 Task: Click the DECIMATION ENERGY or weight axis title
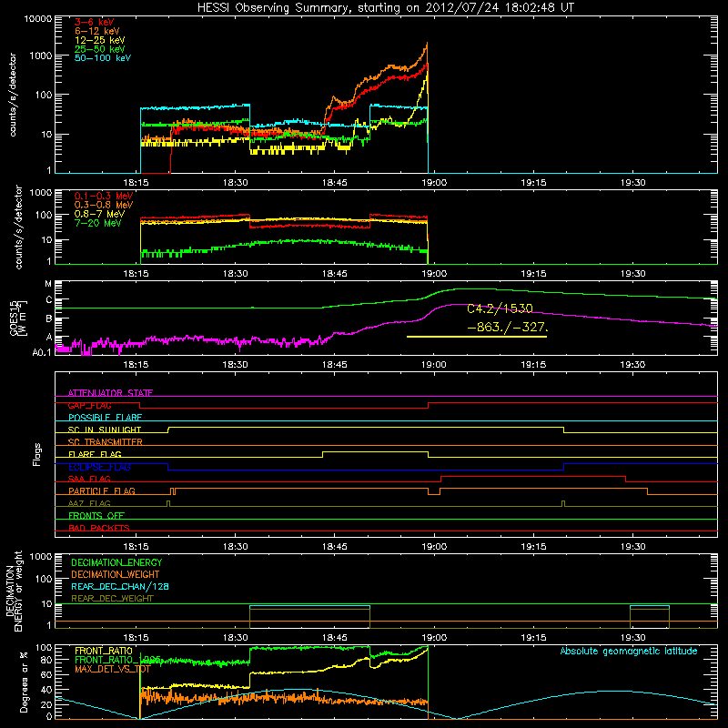tap(14, 591)
